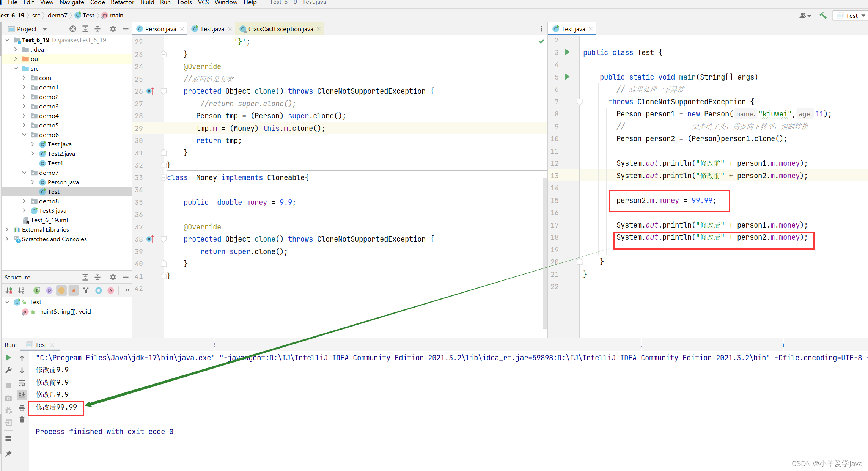Switch to ClassCastException.java editor tab

tap(280, 29)
